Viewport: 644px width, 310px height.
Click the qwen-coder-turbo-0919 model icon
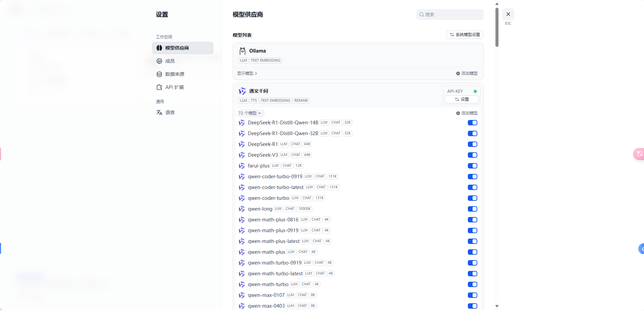[242, 177]
